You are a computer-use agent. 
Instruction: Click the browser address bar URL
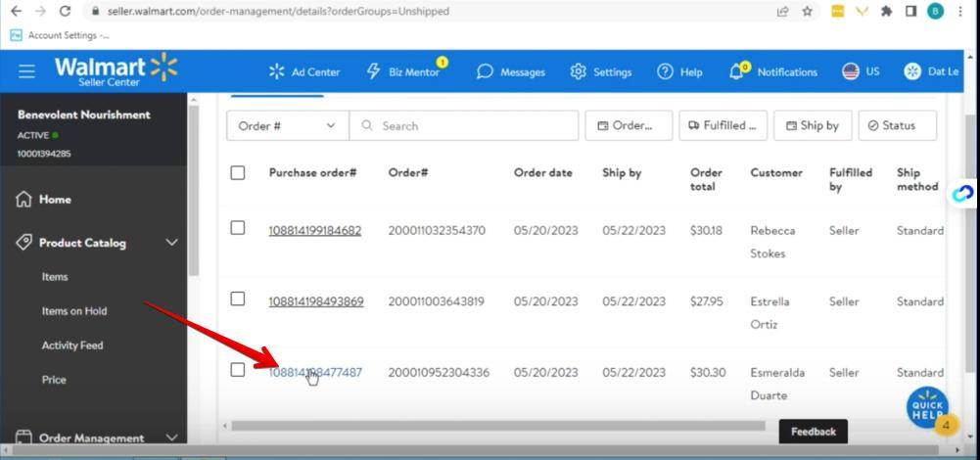coord(278,11)
